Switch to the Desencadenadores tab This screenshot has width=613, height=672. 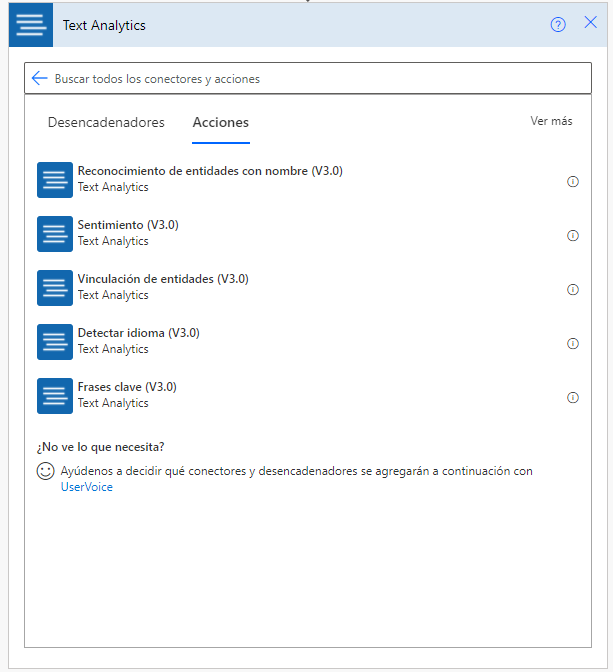click(x=106, y=123)
